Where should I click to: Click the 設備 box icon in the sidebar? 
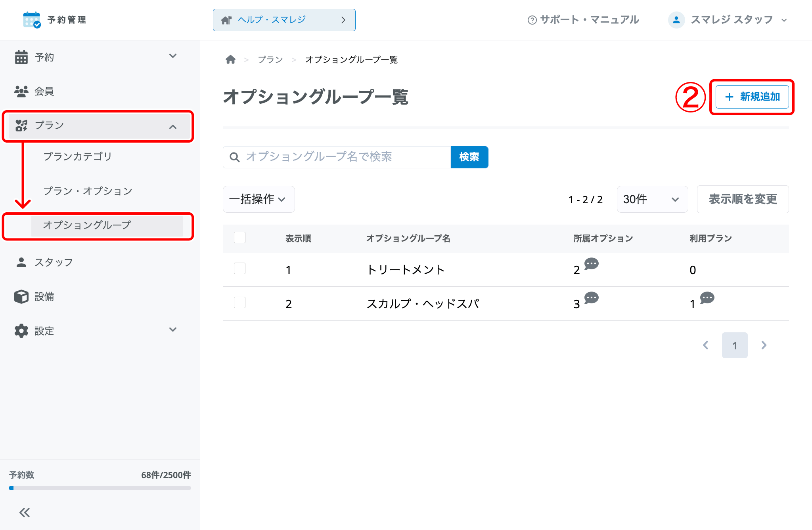(21, 296)
